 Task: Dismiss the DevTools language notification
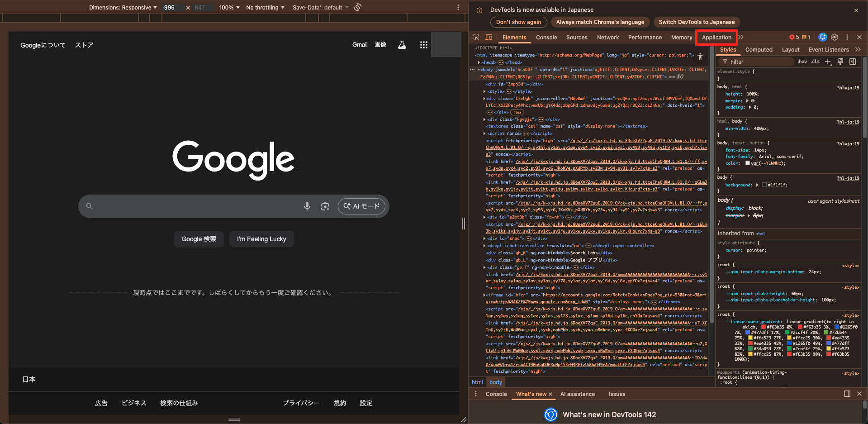(856, 10)
